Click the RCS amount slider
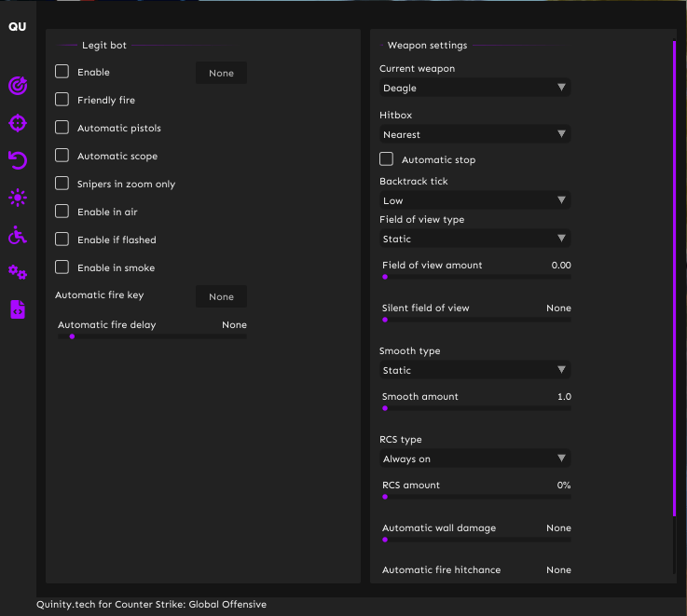The height and width of the screenshot is (616, 687). 476,497
